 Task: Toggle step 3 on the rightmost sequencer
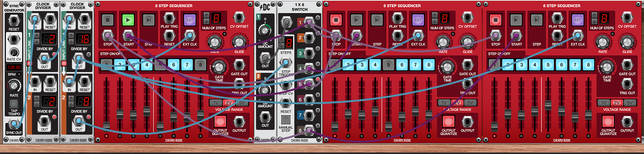coord(521,65)
